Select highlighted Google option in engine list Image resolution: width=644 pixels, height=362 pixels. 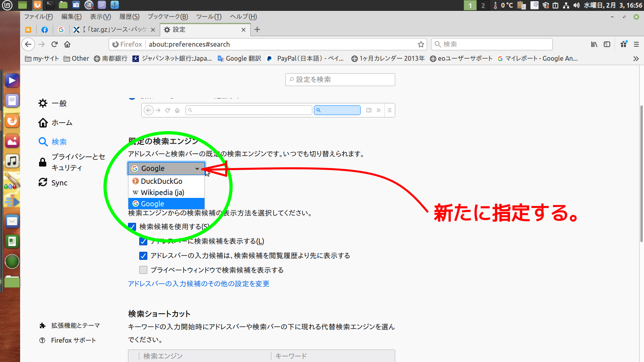[166, 204]
